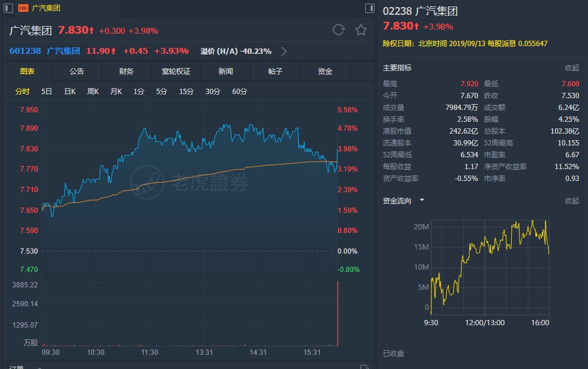Viewport: 588px width, 369px height.
Task: Select the 5日 chart period
Action: point(47,92)
